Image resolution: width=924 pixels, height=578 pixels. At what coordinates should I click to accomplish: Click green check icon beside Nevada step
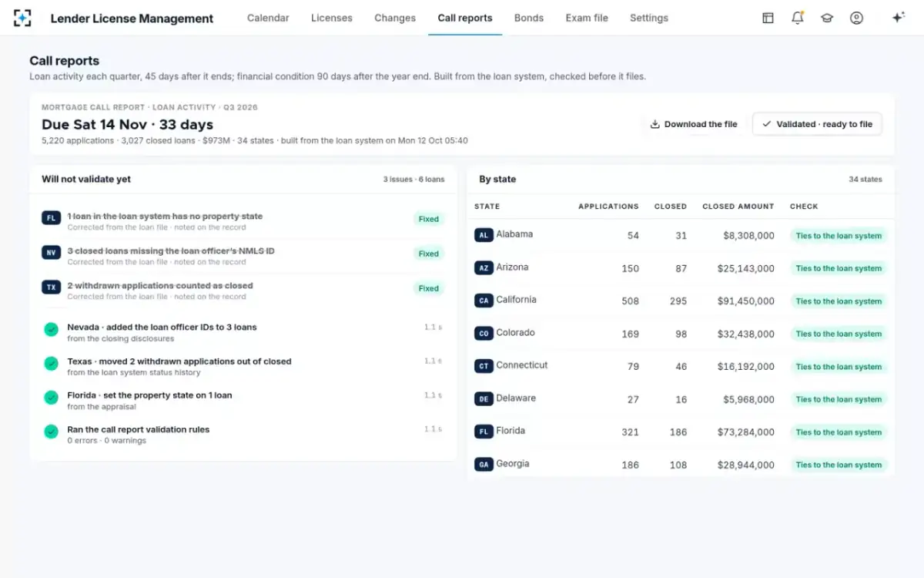[51, 330]
